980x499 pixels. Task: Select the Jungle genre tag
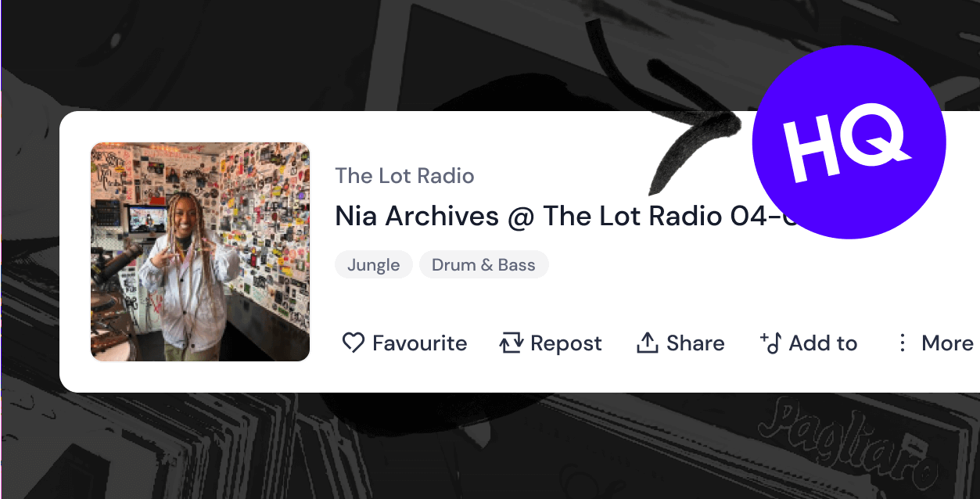pyautogui.click(x=374, y=264)
